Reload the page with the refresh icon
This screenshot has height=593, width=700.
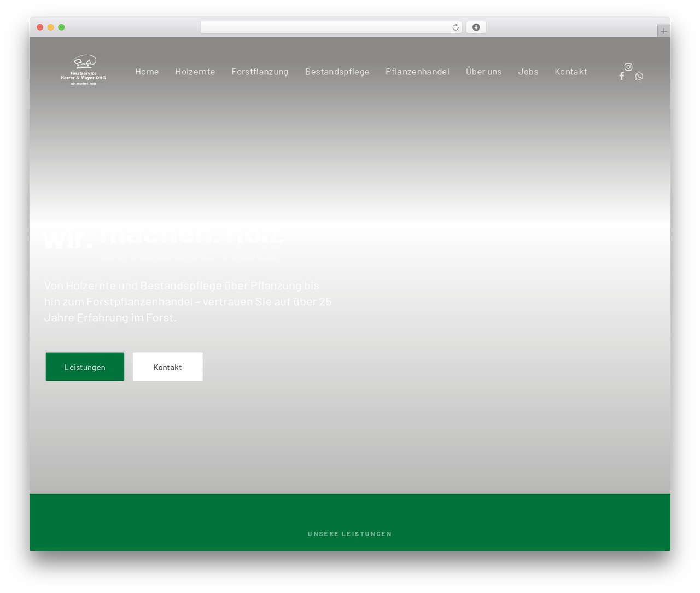(456, 27)
